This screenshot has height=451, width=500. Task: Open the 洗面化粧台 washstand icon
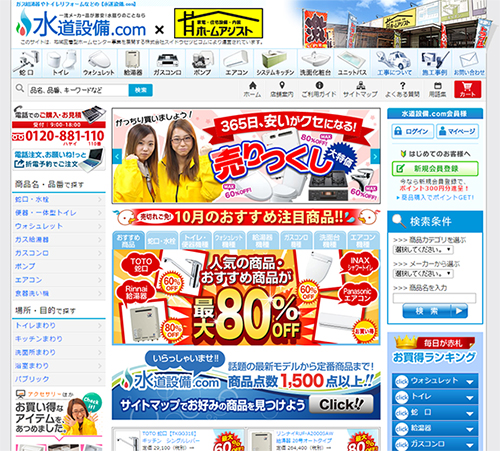pos(315,63)
